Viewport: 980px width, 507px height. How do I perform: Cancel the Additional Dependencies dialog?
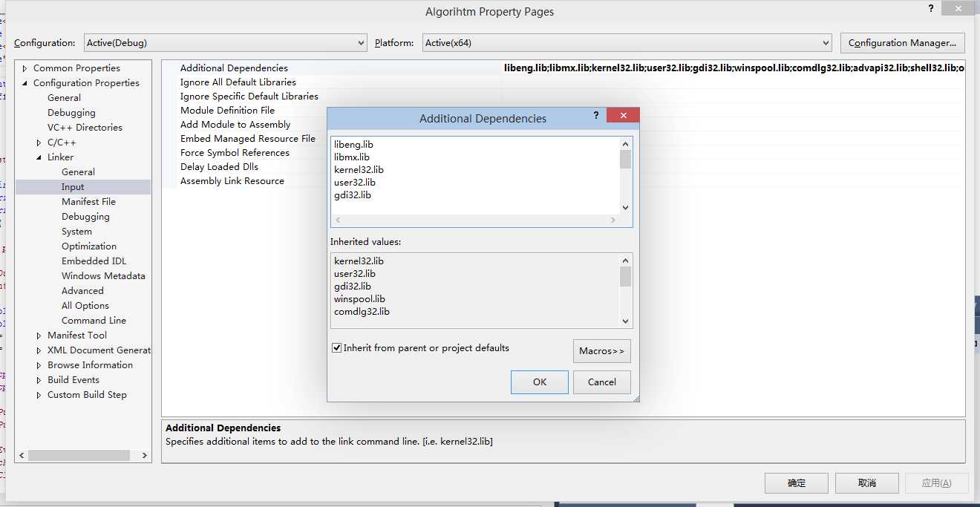602,382
